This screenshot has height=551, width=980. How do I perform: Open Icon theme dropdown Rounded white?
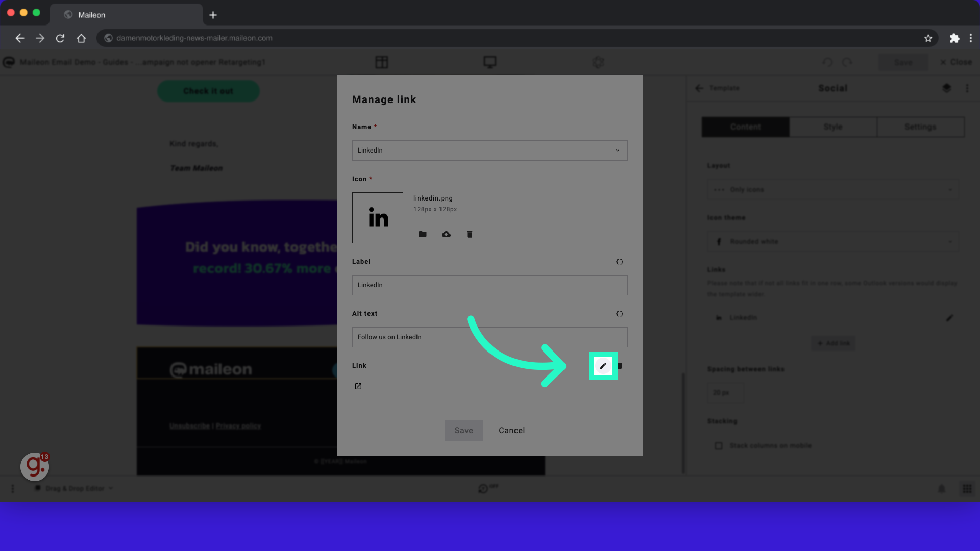click(833, 242)
